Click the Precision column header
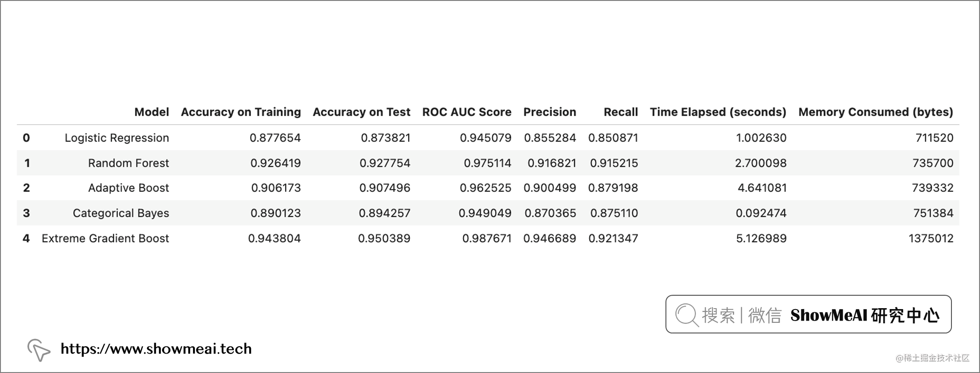 (550, 112)
